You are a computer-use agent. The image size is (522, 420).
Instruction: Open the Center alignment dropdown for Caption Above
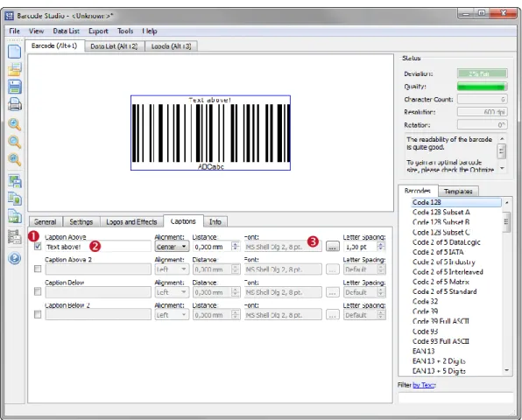[x=172, y=247]
